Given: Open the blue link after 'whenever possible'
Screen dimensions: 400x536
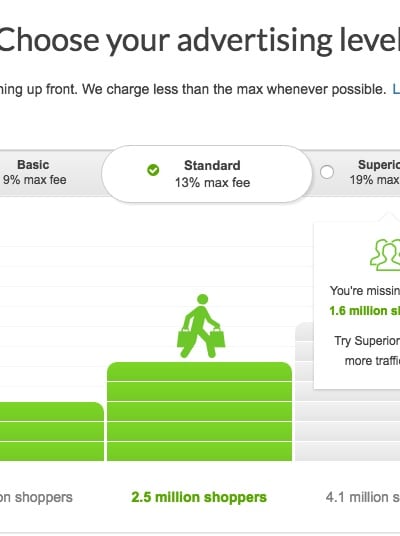Looking at the screenshot, I should [396, 89].
